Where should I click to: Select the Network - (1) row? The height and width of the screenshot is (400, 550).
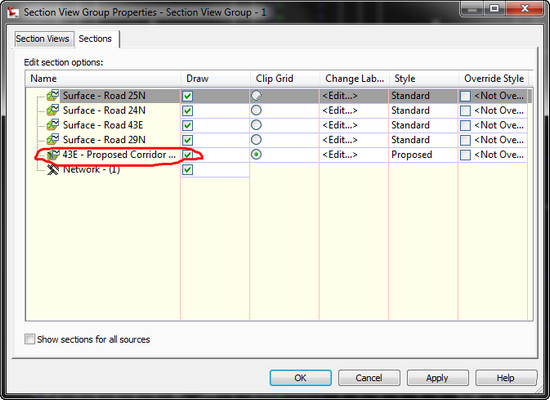click(x=92, y=169)
